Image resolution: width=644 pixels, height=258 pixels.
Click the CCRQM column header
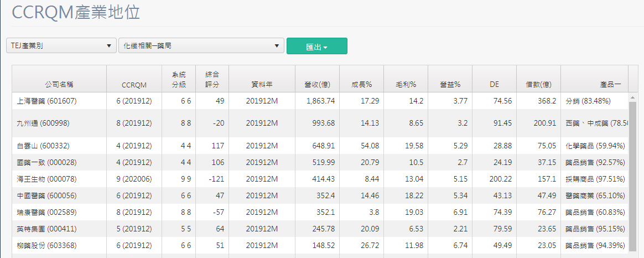pos(134,85)
